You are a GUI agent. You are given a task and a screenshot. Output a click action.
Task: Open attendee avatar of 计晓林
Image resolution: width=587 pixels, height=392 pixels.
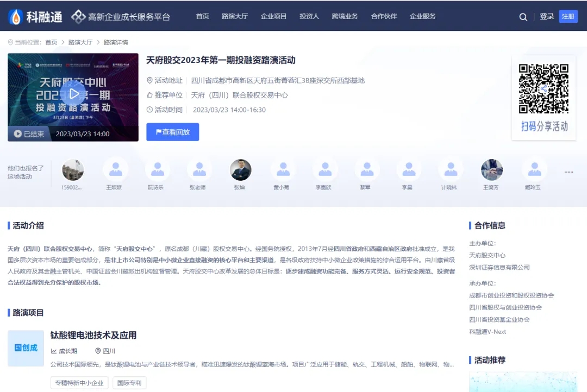tap(451, 170)
